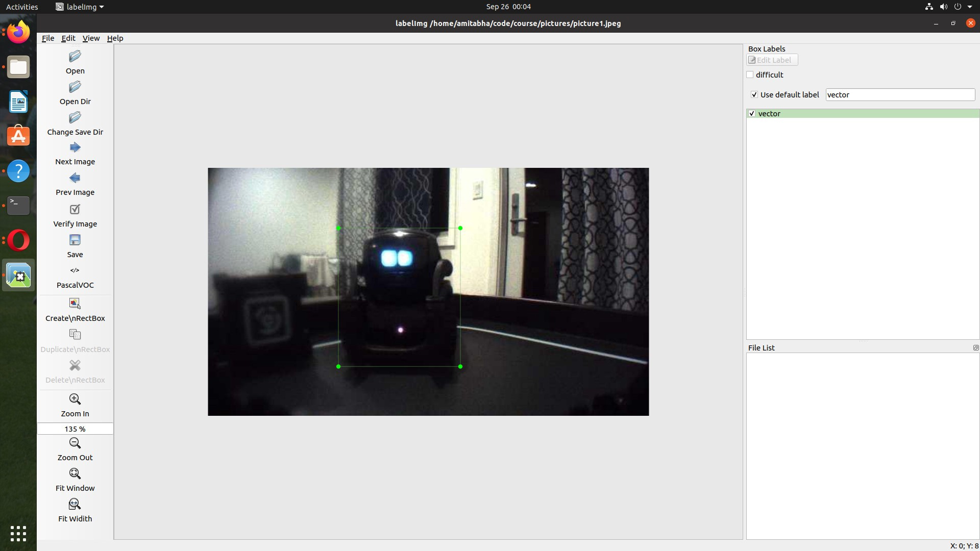Select the top-left bounding box vertex
This screenshot has width=980, height=551.
point(338,228)
